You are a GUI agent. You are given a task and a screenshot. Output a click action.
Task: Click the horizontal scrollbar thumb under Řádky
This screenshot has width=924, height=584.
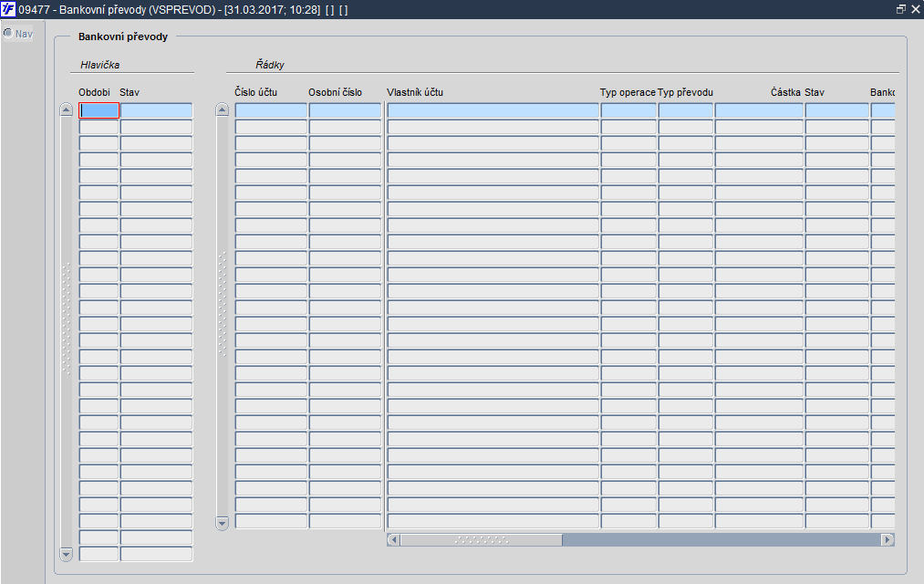[x=481, y=540]
